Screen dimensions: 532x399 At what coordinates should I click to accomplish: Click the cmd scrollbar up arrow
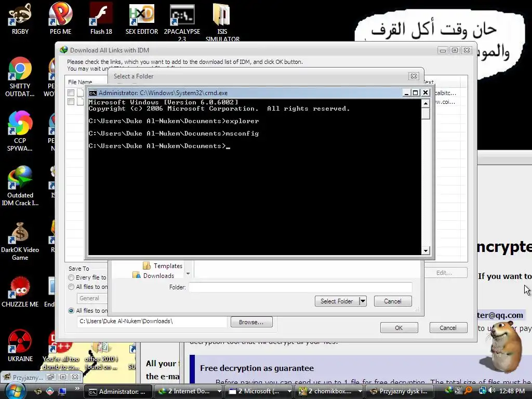(x=425, y=103)
